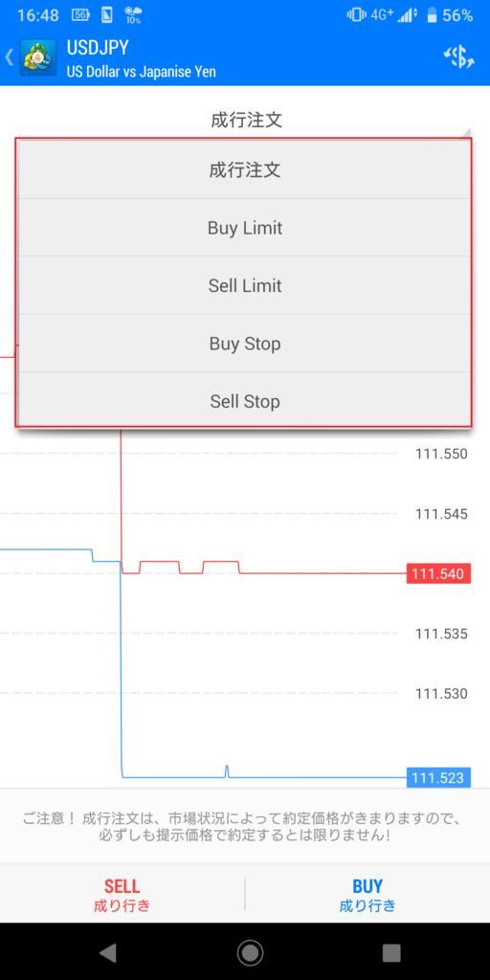490x980 pixels.
Task: Select 成行注文 option in dropdown list
Action: pyautogui.click(x=245, y=170)
